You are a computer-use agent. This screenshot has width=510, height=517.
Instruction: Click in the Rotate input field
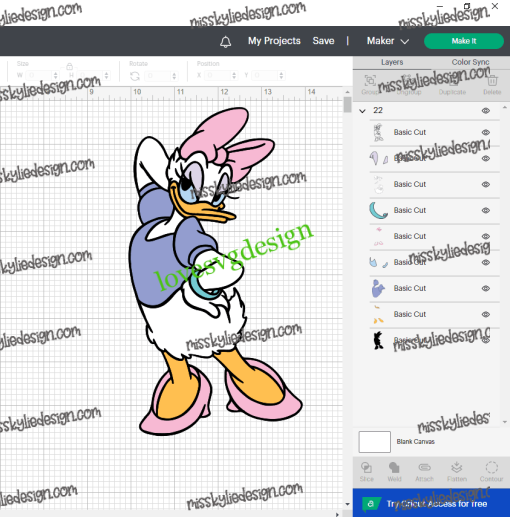[158, 76]
